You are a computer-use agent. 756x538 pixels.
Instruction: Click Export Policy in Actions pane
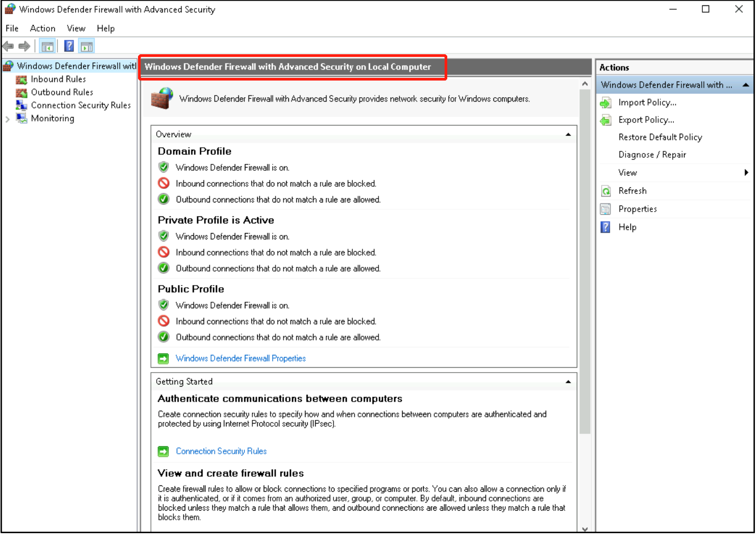pyautogui.click(x=646, y=120)
